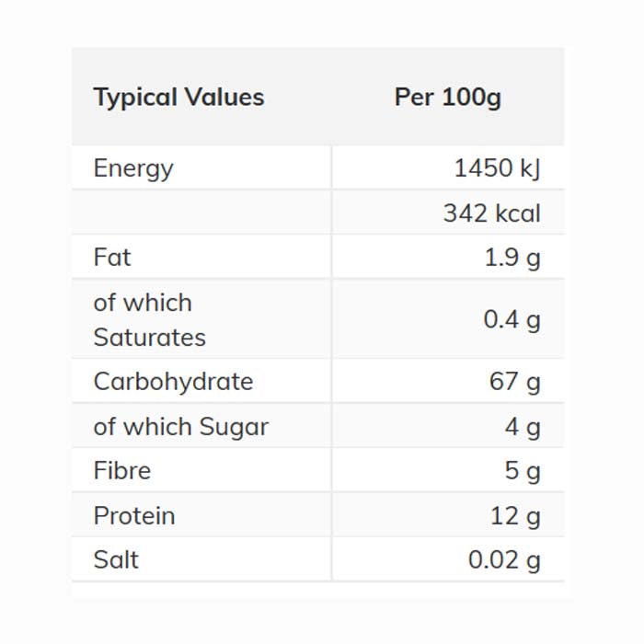Image resolution: width=644 pixels, height=644 pixels.
Task: Click the 0.02 g salt value
Action: point(504,560)
